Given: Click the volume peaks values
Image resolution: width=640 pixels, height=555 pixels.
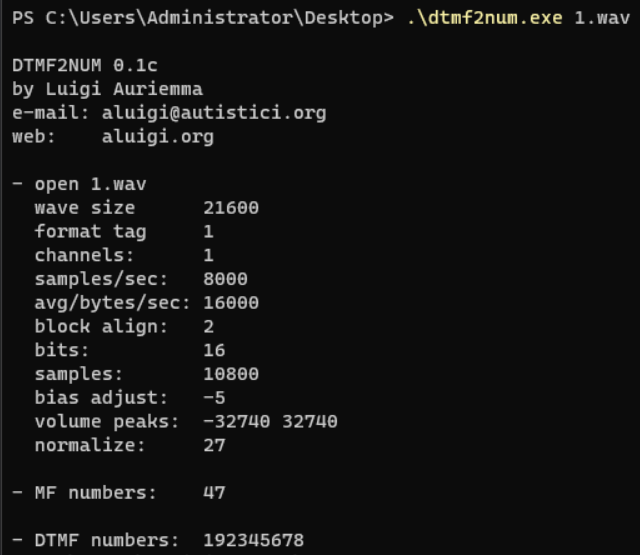Looking at the screenshot, I should click(x=270, y=421).
